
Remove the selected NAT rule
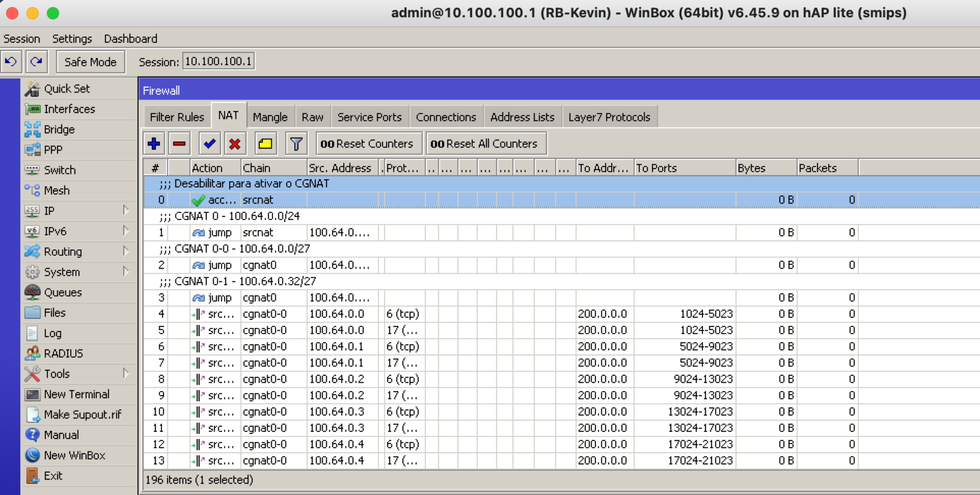(x=179, y=143)
